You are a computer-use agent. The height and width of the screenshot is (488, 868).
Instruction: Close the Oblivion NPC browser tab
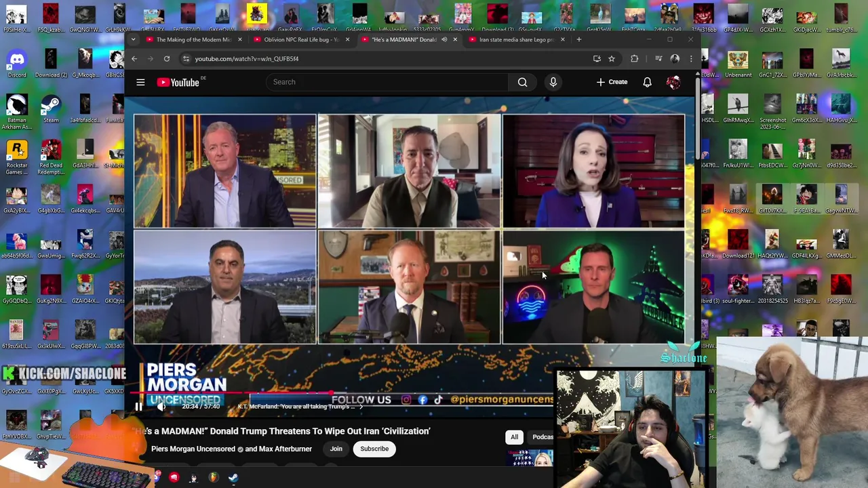[347, 39]
